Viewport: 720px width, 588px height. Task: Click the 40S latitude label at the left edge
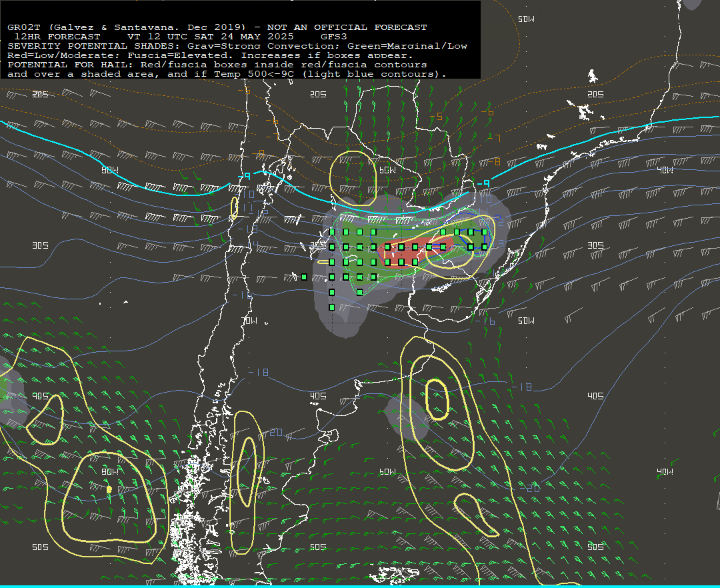41,396
